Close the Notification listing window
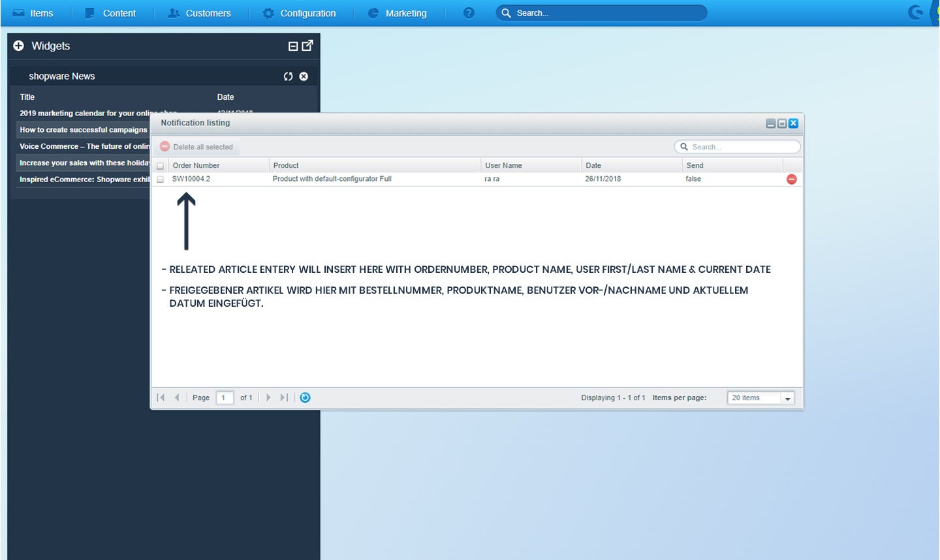 click(793, 123)
